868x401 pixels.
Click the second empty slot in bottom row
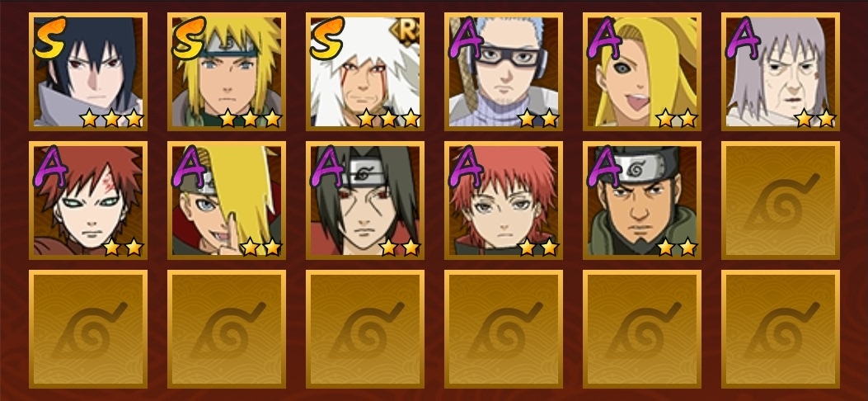[x=227, y=329]
